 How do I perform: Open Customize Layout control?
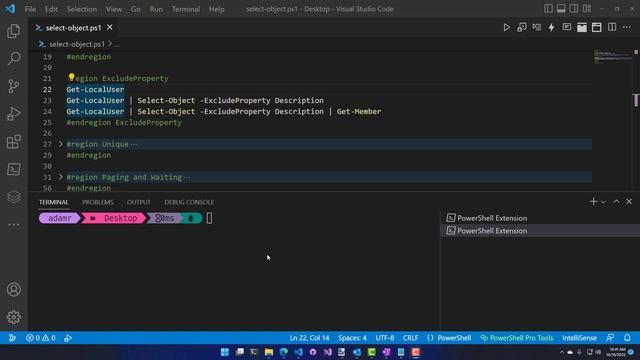point(587,9)
